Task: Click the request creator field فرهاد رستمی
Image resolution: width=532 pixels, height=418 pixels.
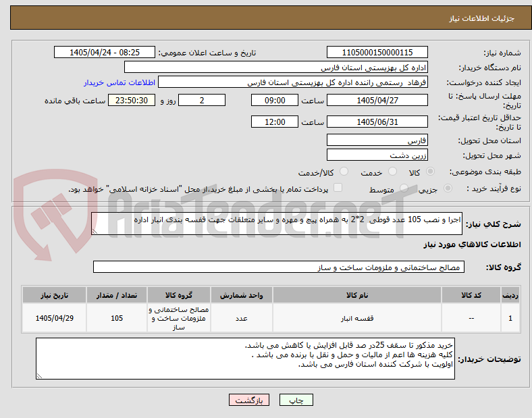Action: click(x=293, y=82)
